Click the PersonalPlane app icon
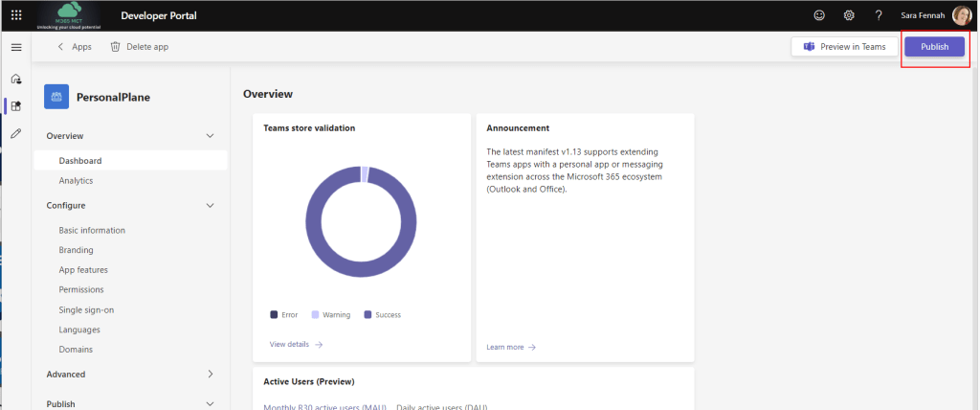 pyautogui.click(x=56, y=97)
